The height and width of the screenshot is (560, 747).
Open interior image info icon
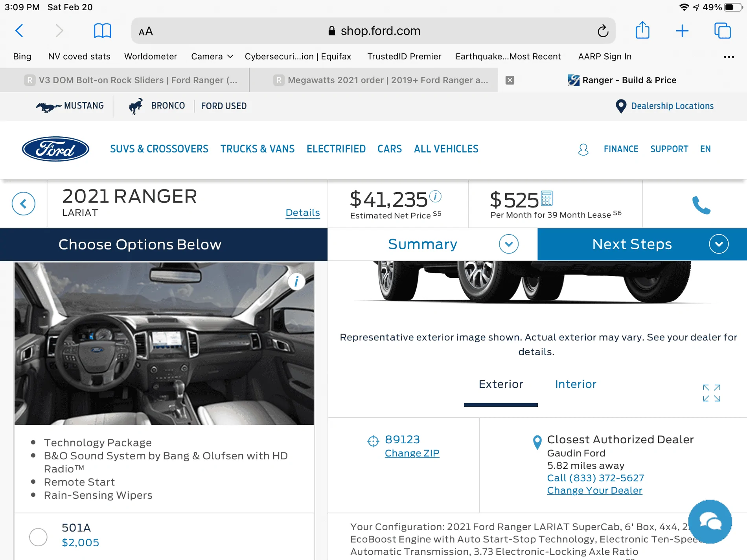point(296,281)
